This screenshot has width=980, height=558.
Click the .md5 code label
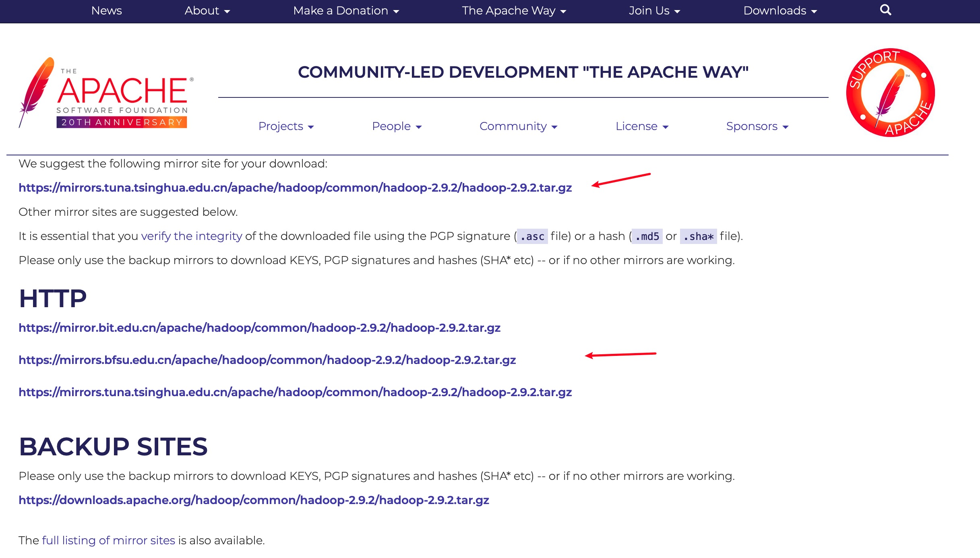coord(647,236)
